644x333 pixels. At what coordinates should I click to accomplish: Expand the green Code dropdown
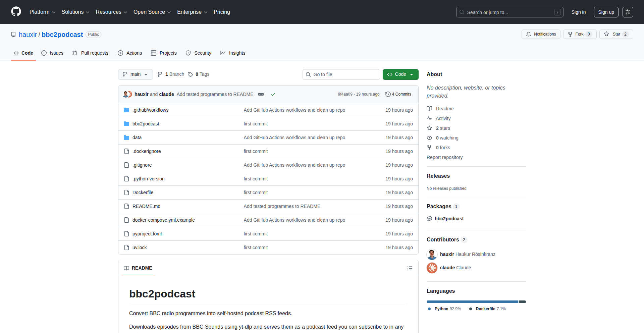point(400,74)
